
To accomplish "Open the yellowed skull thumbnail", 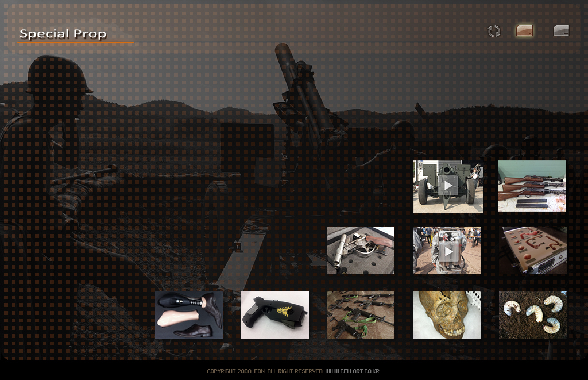I will click(x=447, y=316).
